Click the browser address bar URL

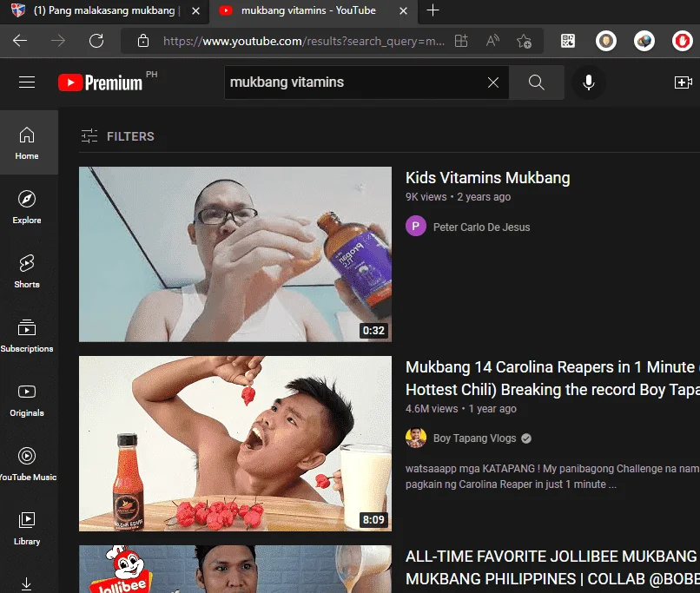(x=304, y=41)
